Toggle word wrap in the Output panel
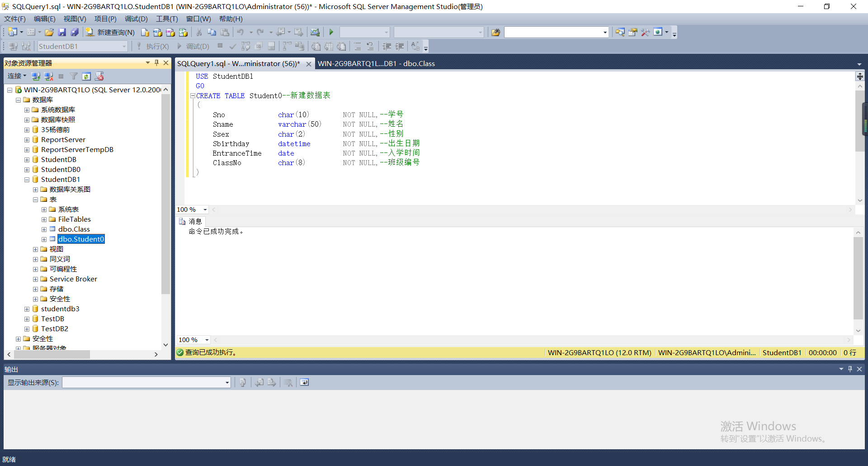The image size is (868, 466). click(x=304, y=382)
